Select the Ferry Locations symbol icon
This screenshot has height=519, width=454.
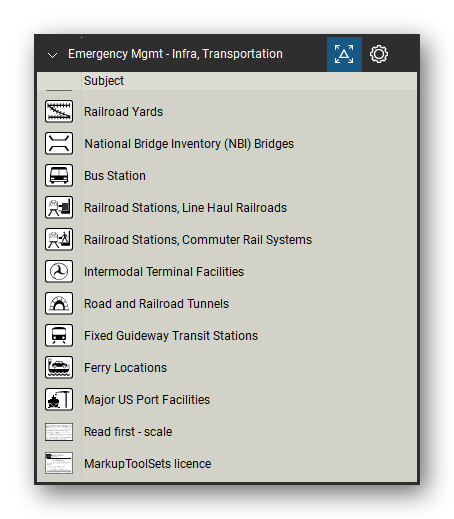click(x=59, y=367)
